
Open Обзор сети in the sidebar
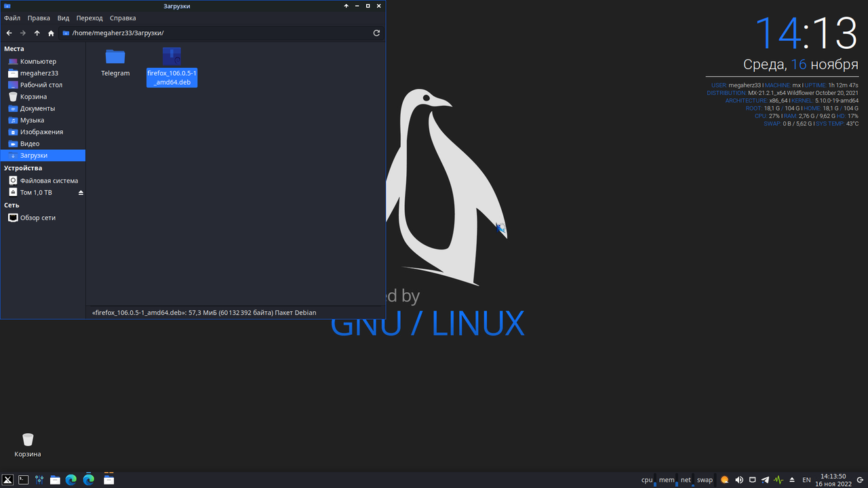(43, 218)
